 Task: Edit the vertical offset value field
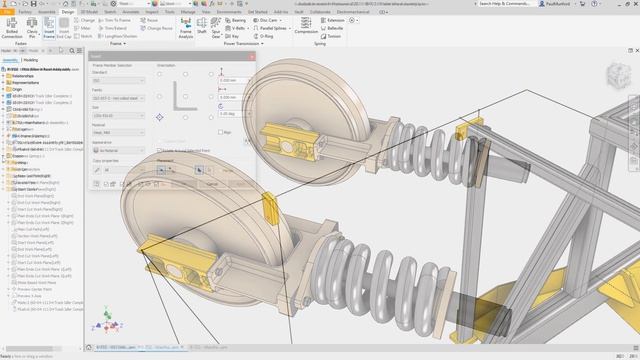(233, 80)
